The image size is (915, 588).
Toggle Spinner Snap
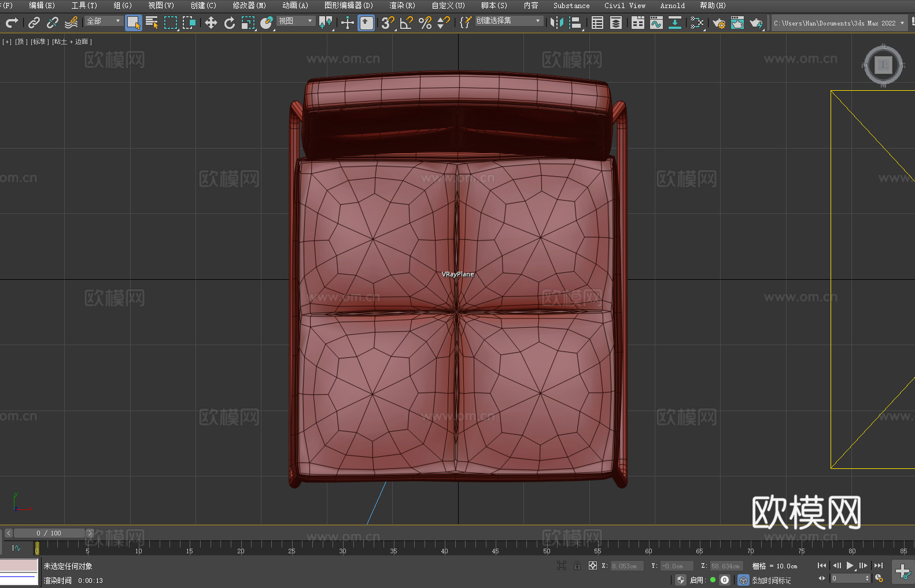coord(444,23)
